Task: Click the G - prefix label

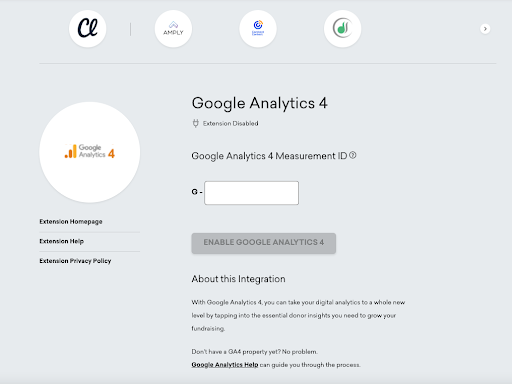Action: 197,192
